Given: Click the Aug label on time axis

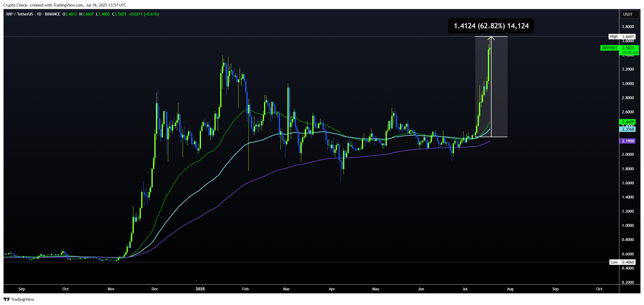Looking at the screenshot, I should pyautogui.click(x=510, y=289).
